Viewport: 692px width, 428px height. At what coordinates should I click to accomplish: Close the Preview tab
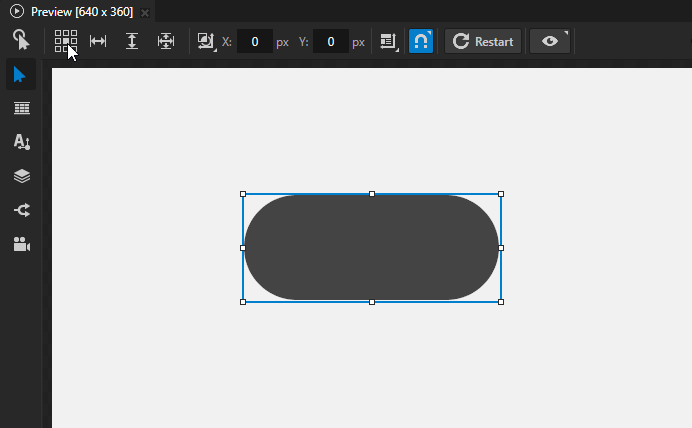145,12
